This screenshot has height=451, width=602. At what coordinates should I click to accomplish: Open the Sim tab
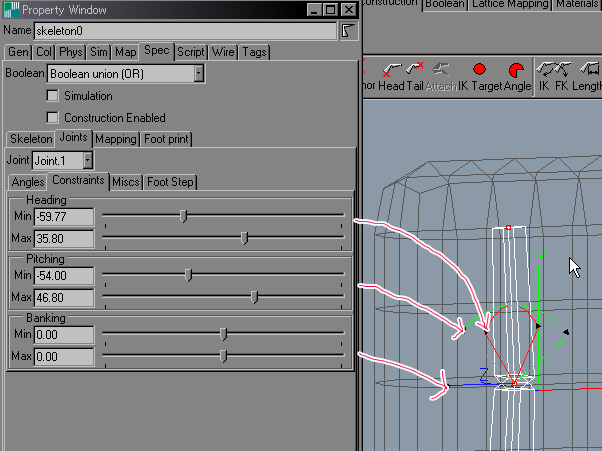(x=99, y=52)
